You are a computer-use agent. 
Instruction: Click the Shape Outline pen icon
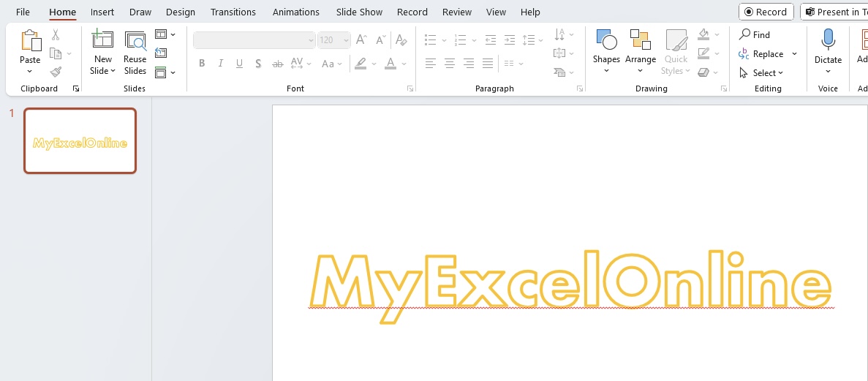703,53
